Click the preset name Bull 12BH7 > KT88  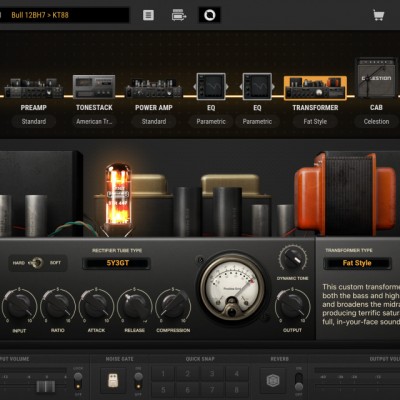tap(40, 15)
